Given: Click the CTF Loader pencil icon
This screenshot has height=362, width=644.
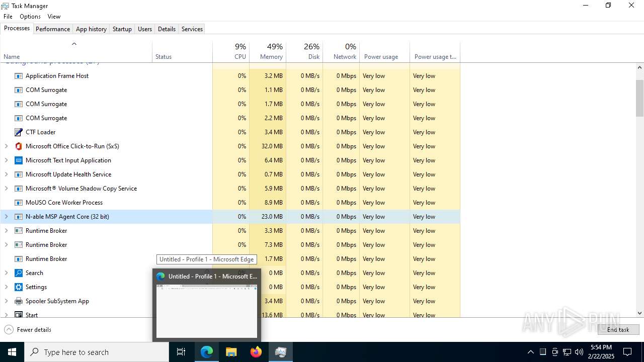Looking at the screenshot, I should pos(19,132).
